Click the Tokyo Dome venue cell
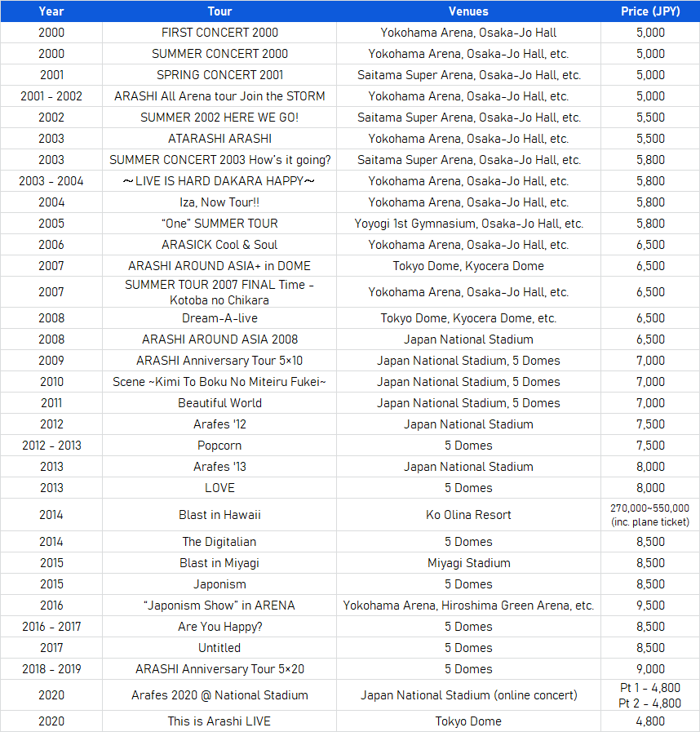The height and width of the screenshot is (732, 700). (x=468, y=721)
